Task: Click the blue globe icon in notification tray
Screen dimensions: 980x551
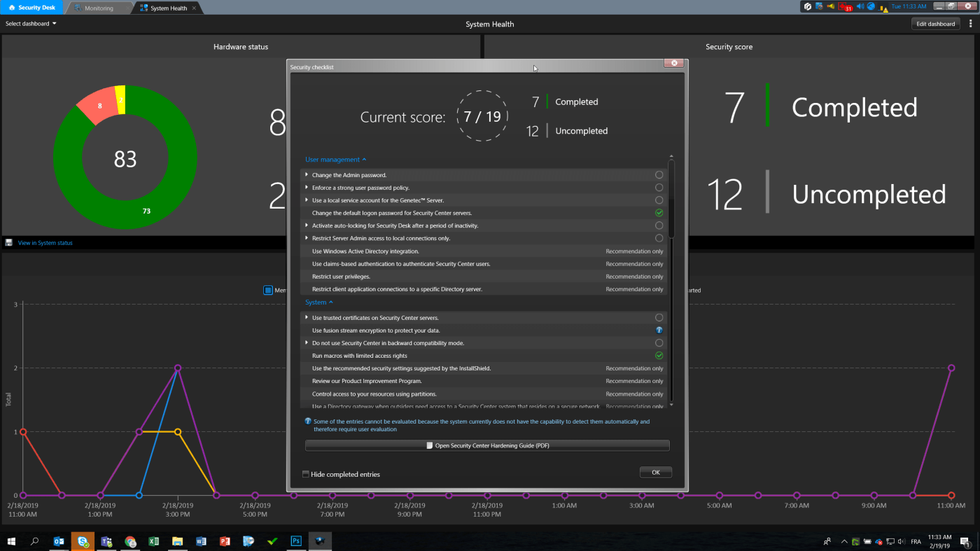Action: click(871, 6)
